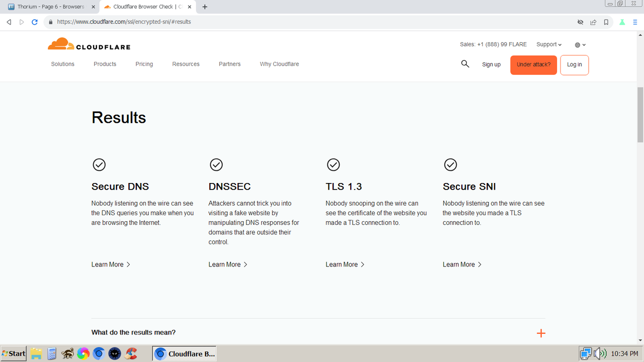Viewport: 644px width, 362px height.
Task: Expand the What do the results mean? section
Action: (318, 332)
